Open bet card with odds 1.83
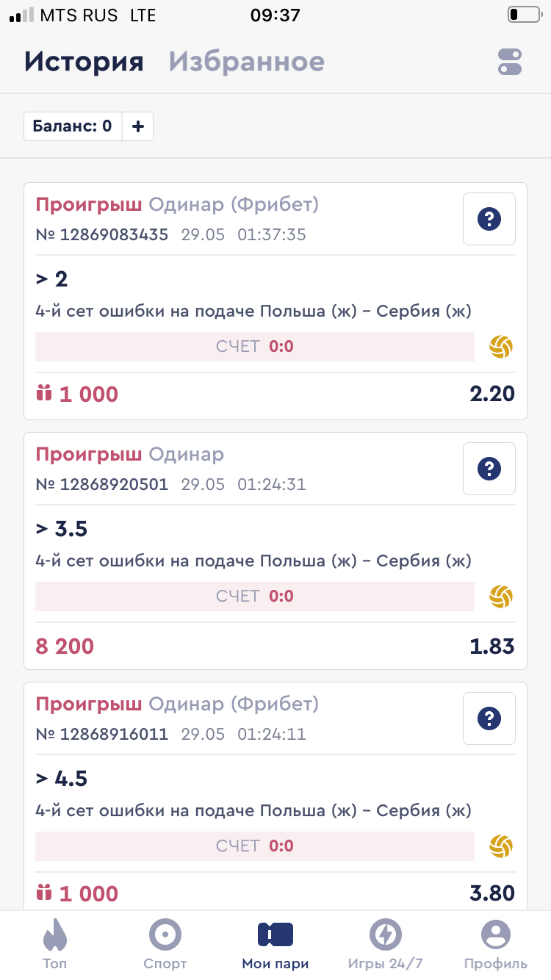Viewport: 551px width, 980px height. [x=275, y=551]
